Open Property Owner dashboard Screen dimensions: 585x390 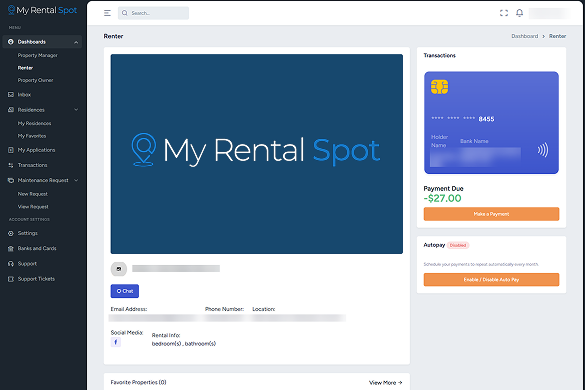pyautogui.click(x=35, y=80)
